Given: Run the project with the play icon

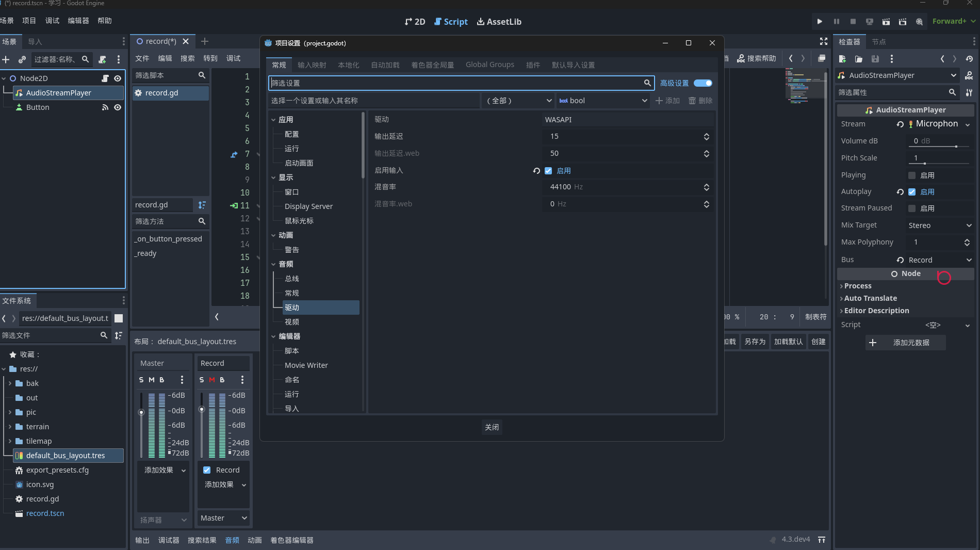Looking at the screenshot, I should coord(820,22).
